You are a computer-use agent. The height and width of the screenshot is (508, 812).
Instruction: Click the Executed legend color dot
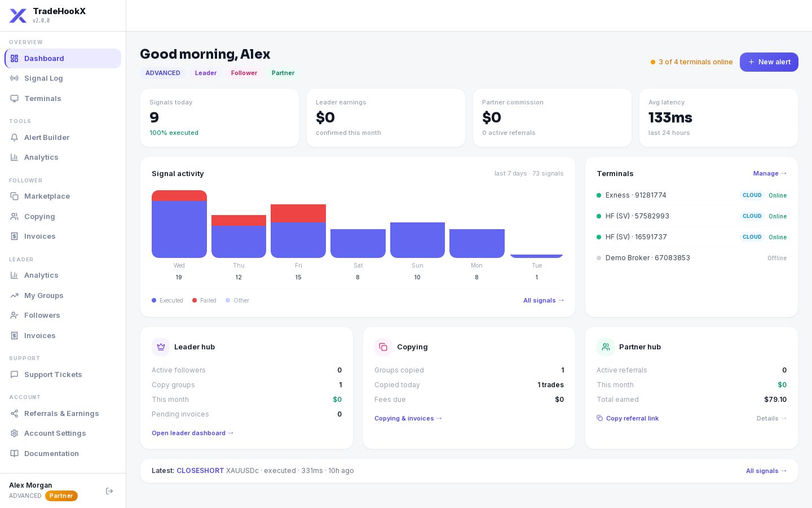click(154, 300)
